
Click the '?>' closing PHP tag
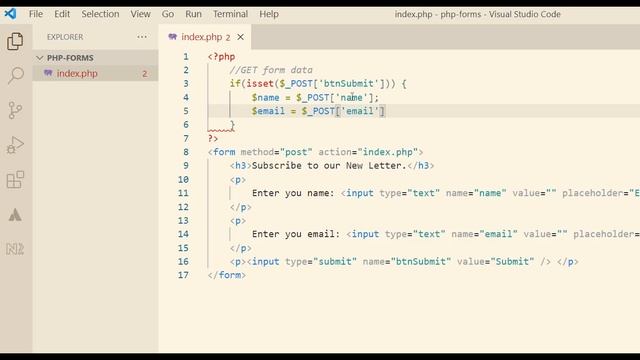point(213,139)
